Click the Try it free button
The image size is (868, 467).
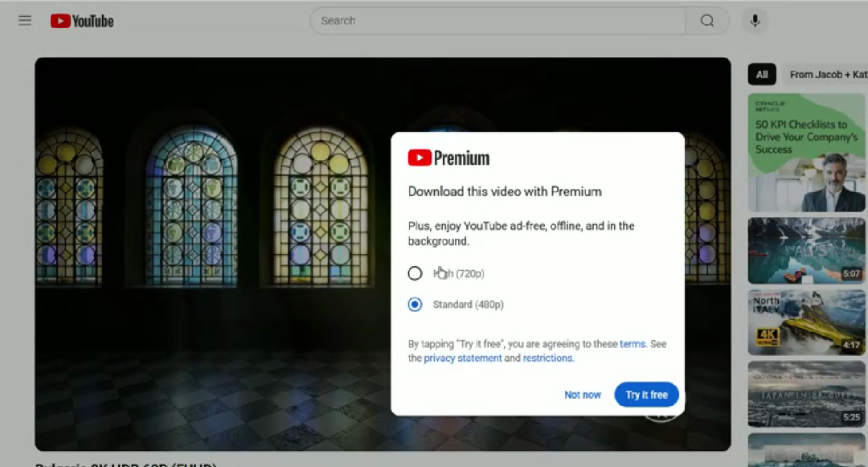coord(646,395)
